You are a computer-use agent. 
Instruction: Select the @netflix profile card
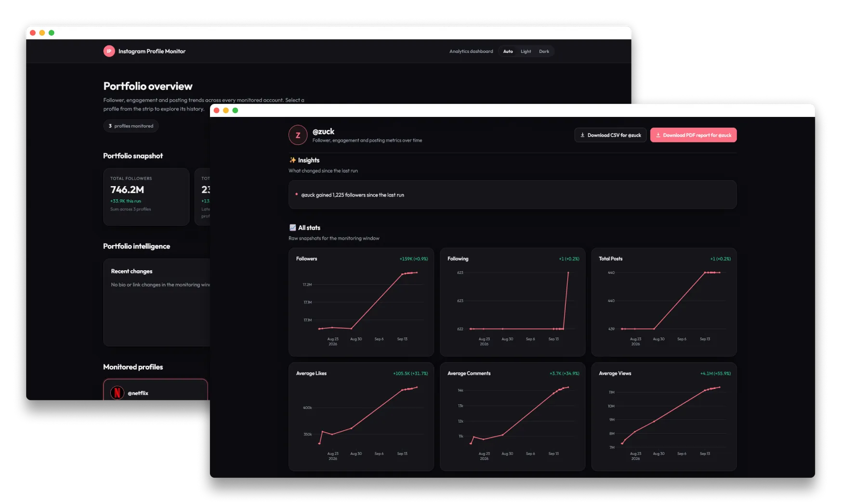(x=156, y=390)
